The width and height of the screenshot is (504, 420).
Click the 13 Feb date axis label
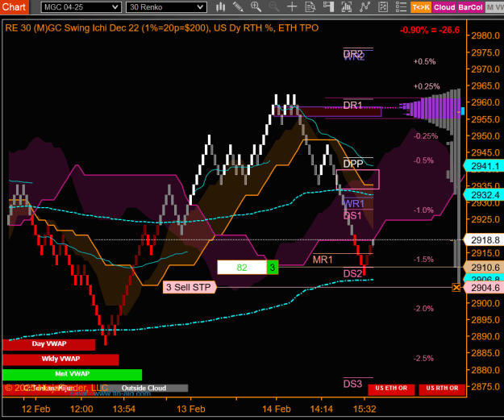click(191, 409)
